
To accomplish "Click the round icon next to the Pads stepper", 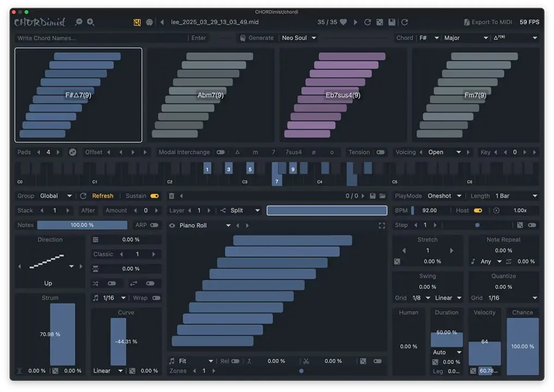I will 72,152.
